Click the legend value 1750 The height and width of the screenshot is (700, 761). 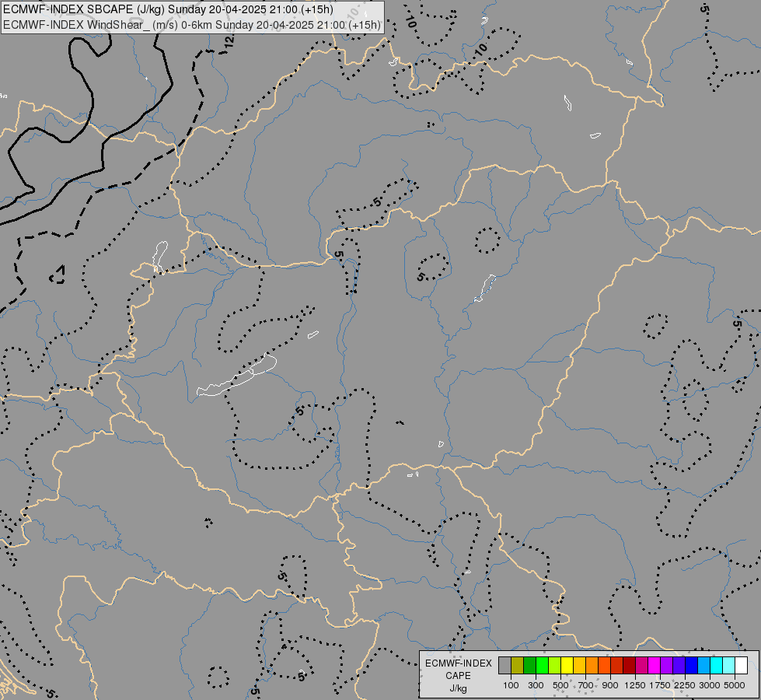(660, 685)
